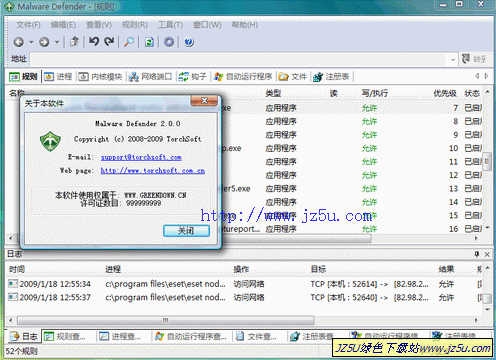Click the rules list vertical scrollbar thumb
The height and width of the screenshot is (360, 496).
[x=487, y=161]
